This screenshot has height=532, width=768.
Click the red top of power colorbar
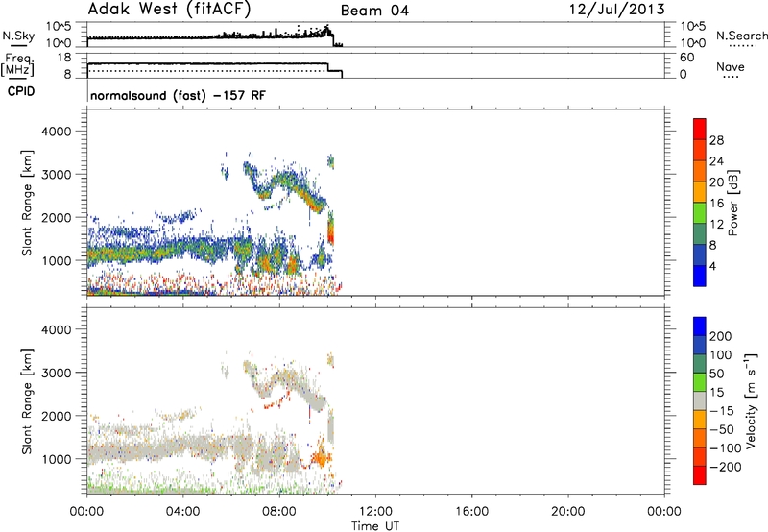pyautogui.click(x=700, y=129)
